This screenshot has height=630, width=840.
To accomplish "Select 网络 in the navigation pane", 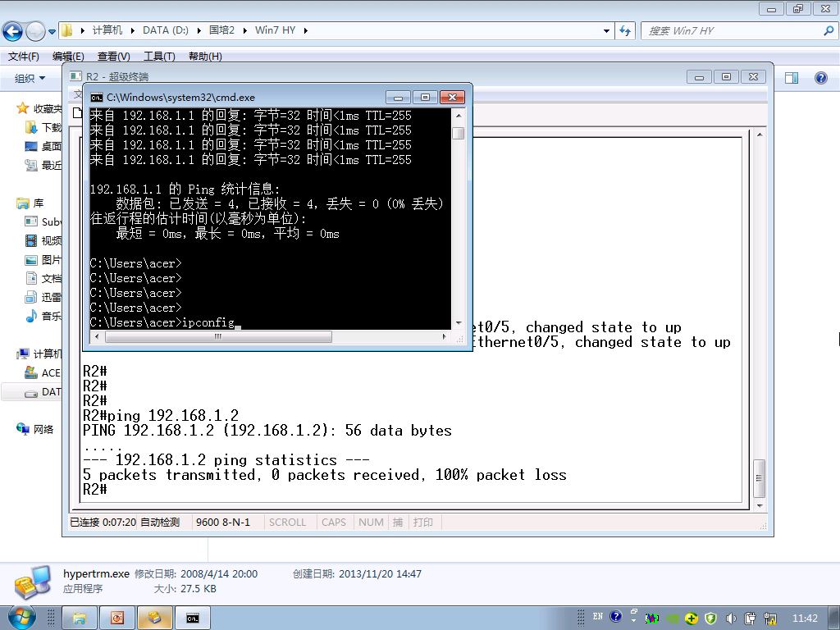I will point(43,429).
